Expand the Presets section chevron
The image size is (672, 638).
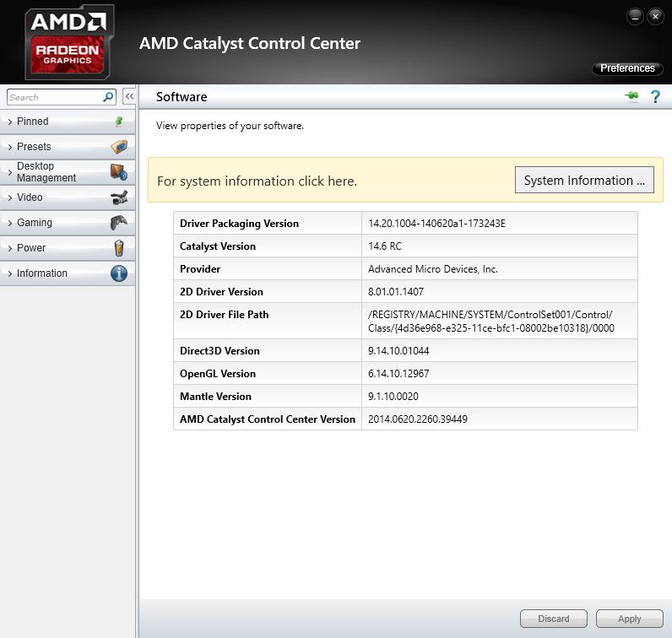(x=10, y=147)
